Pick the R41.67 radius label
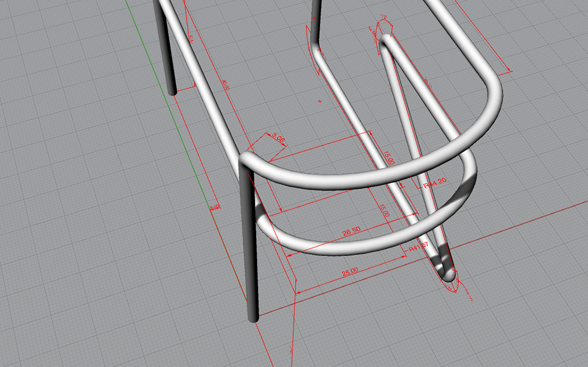 tap(418, 247)
